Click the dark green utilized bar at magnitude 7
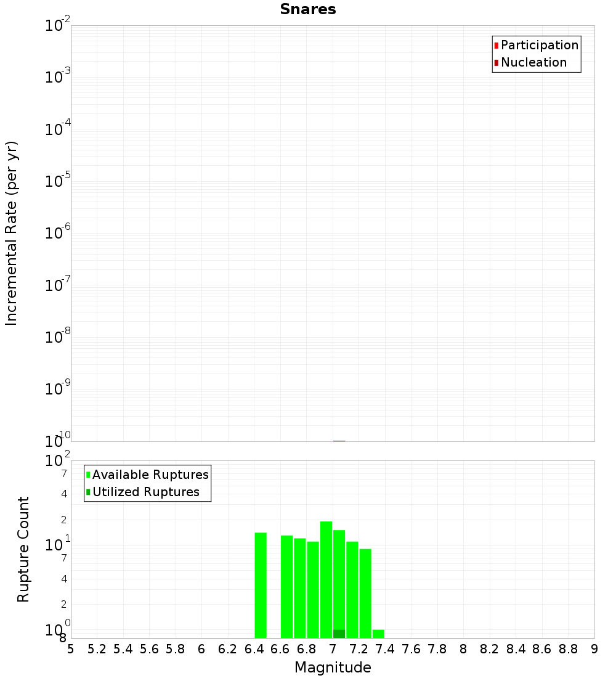This screenshot has width=616, height=678. [x=339, y=634]
